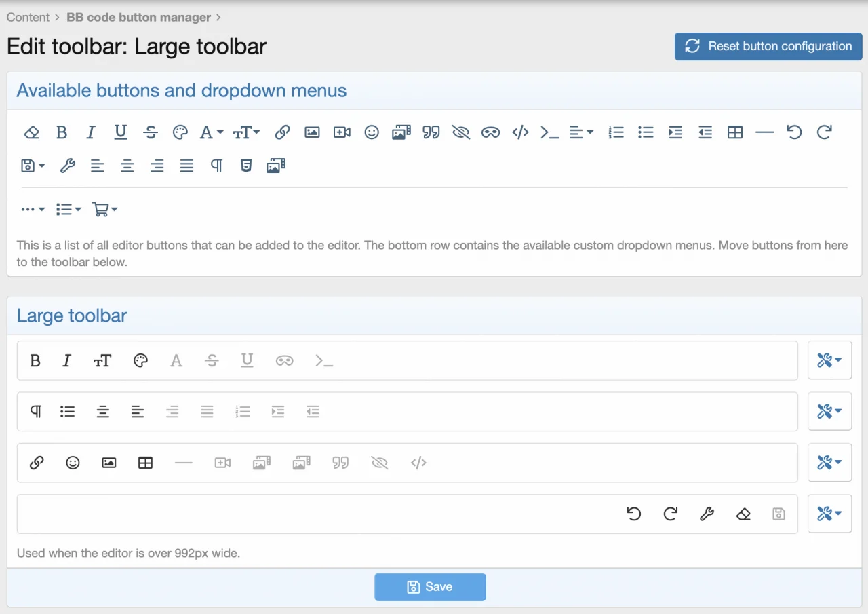
Task: Click smiley icon in Available buttons
Action: pos(372,133)
